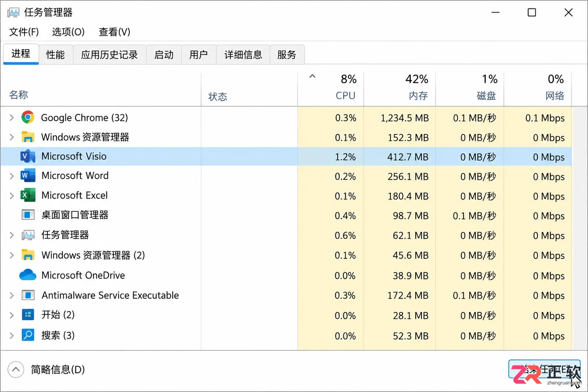Screen dimensions: 588x392
Task: Click the Windows 资源管理器 (2) folder icon
Action: point(28,255)
